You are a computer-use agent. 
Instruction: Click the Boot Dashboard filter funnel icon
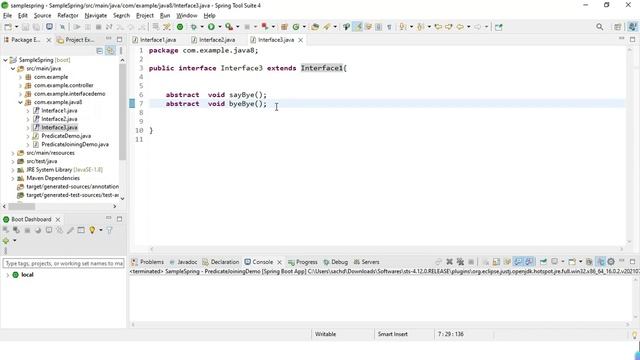point(109,230)
